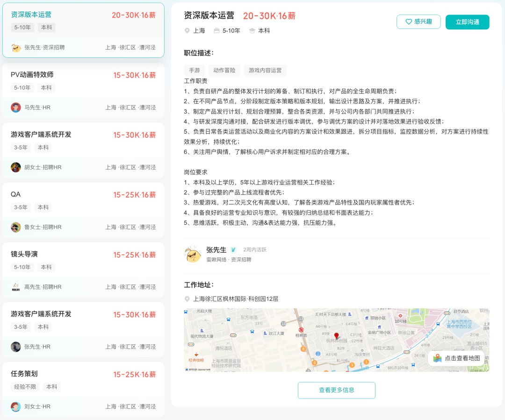Image resolution: width=505 pixels, height=420 pixels.
Task: Click avatar of 张先生·HR
Action: (x=16, y=347)
